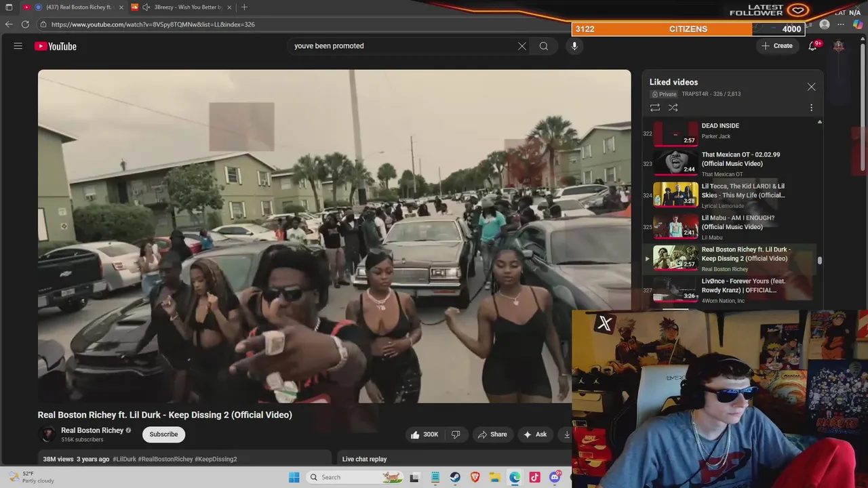Open the YouTube notifications bell

tap(812, 46)
